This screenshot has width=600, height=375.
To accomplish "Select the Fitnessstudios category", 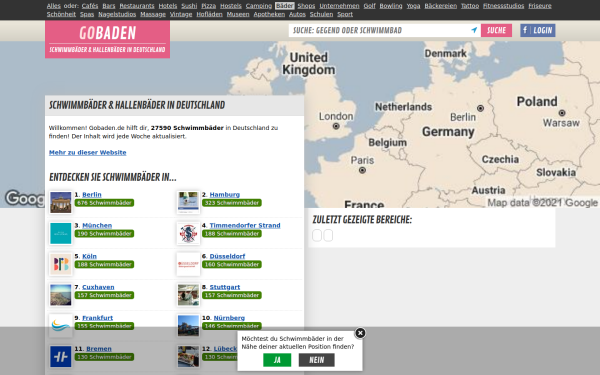I will (x=504, y=6).
